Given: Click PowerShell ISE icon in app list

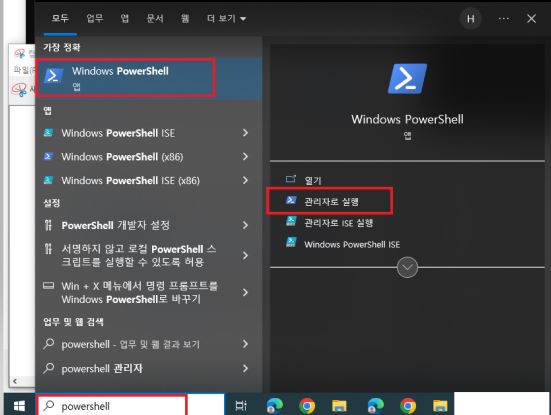Looking at the screenshot, I should tap(48, 132).
